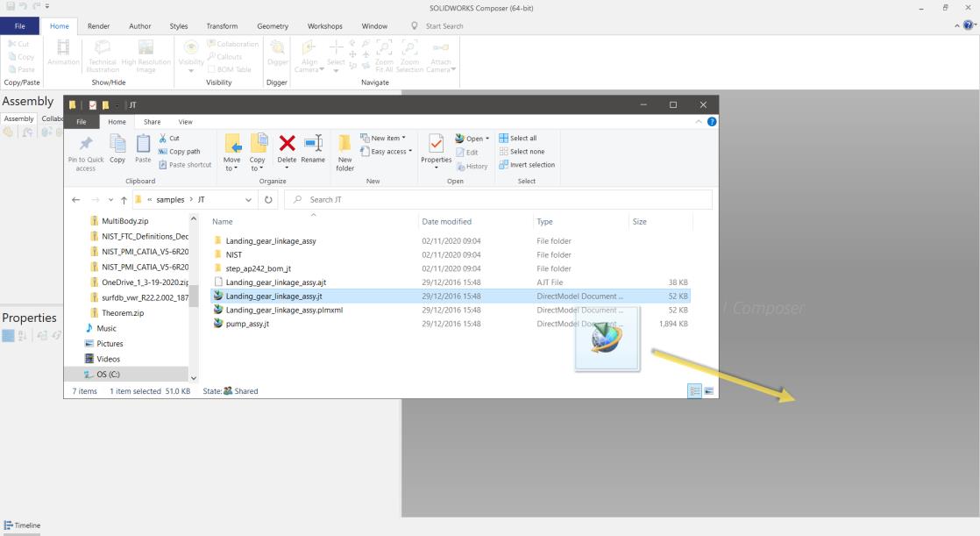Click the Paste icon in File Explorer ribbon
Image resolution: width=980 pixels, height=536 pixels.
click(x=143, y=144)
